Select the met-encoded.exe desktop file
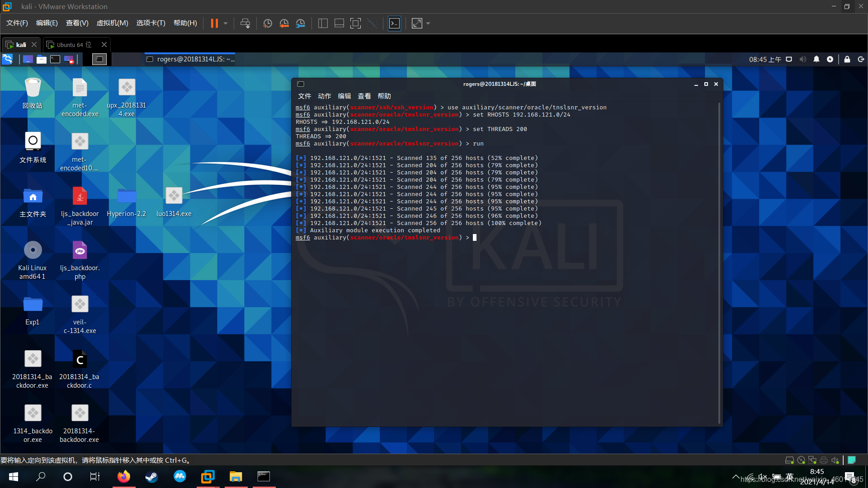 pyautogui.click(x=80, y=97)
